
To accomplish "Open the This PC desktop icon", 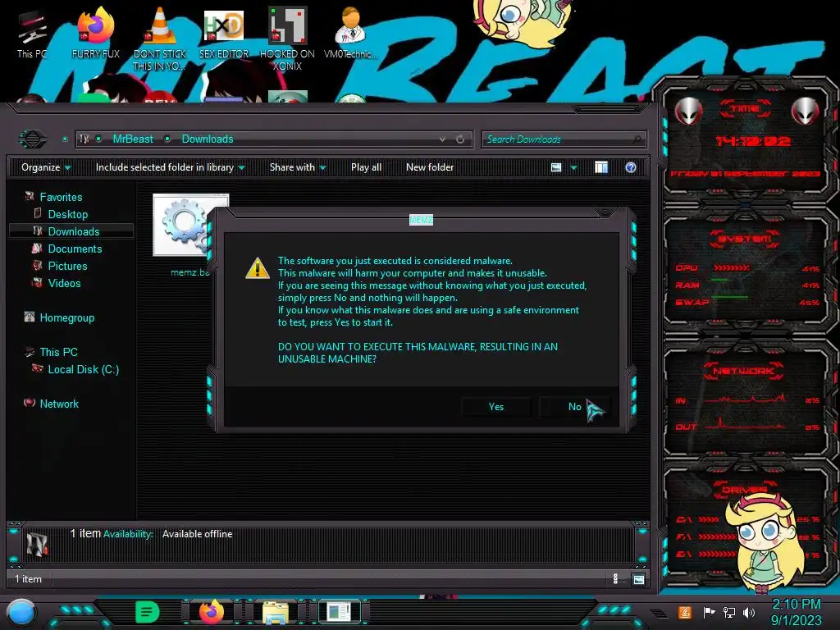I will (32, 33).
